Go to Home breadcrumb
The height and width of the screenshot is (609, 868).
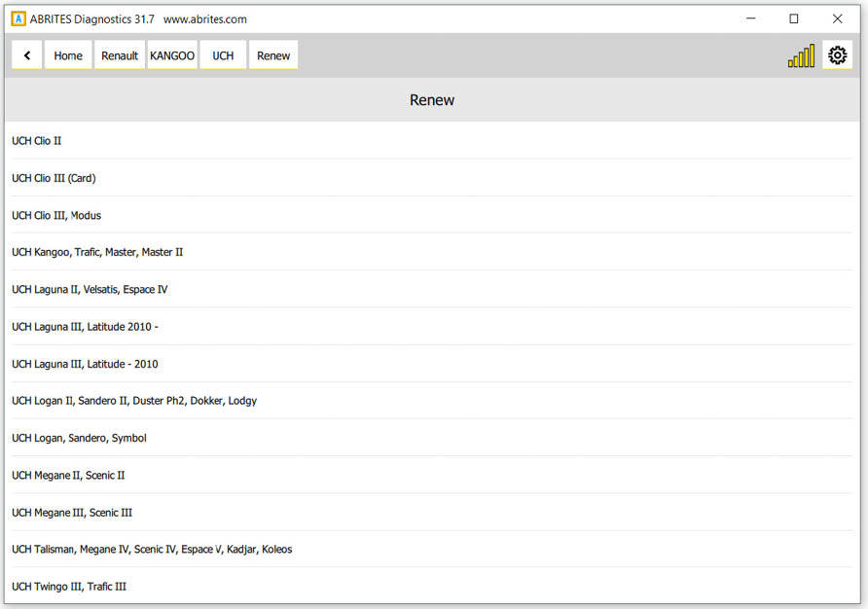pos(68,55)
